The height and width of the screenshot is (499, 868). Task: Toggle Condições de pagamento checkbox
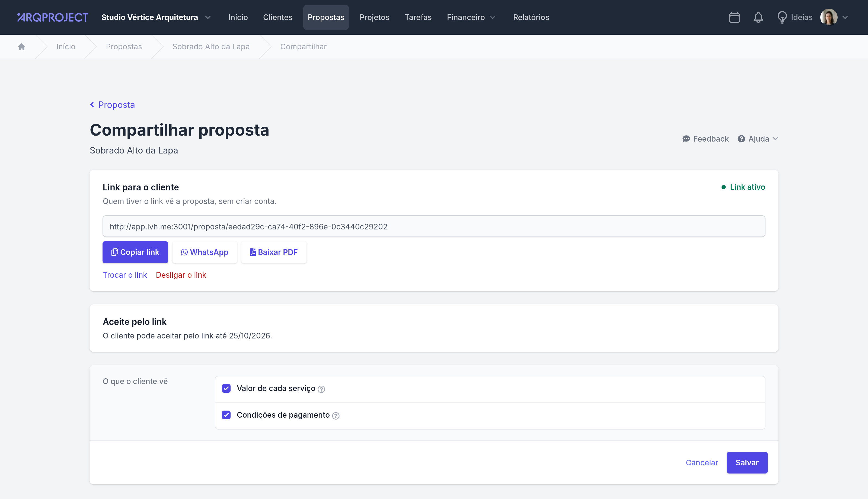point(226,415)
